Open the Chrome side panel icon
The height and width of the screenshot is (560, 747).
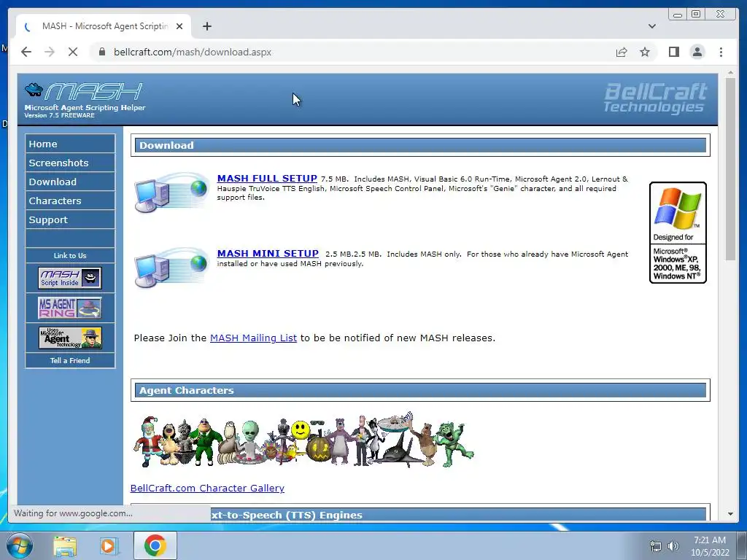[673, 52]
